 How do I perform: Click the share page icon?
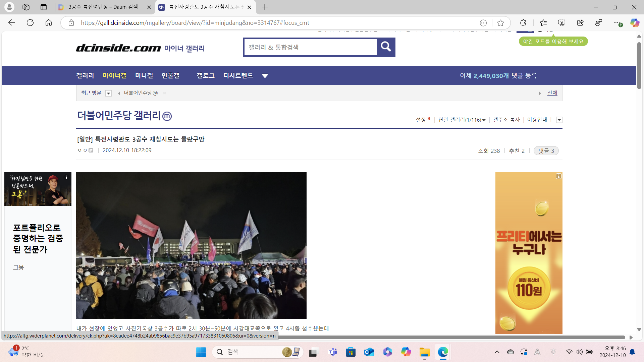580,23
